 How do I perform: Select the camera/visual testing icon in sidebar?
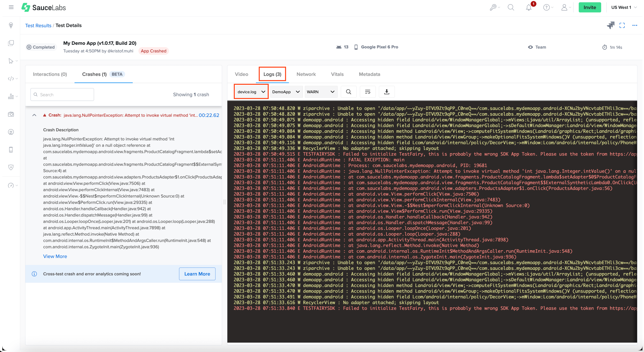(11, 114)
